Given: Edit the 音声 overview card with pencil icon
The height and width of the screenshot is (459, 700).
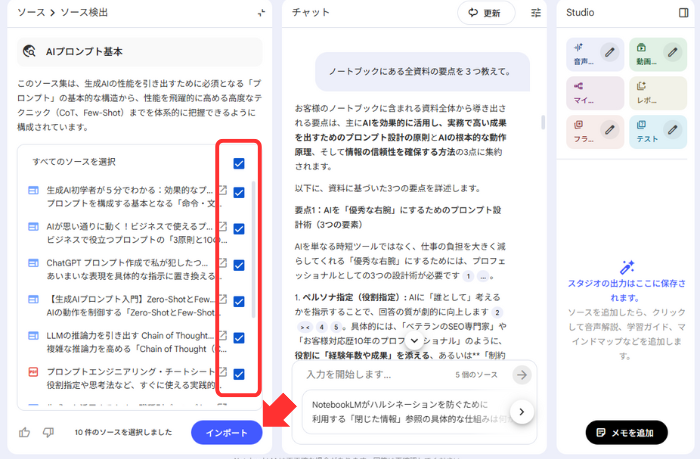Looking at the screenshot, I should [609, 52].
